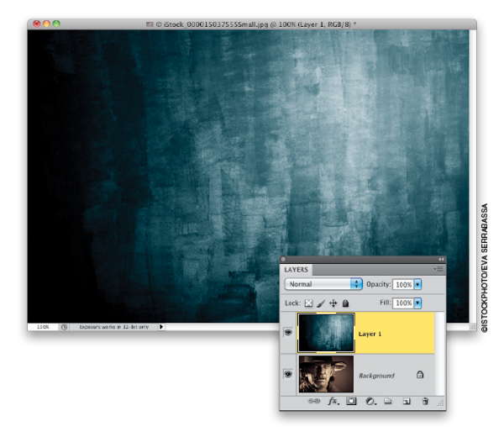The width and height of the screenshot is (504, 432).
Task: Open the layer style fx menu
Action: [x=333, y=402]
